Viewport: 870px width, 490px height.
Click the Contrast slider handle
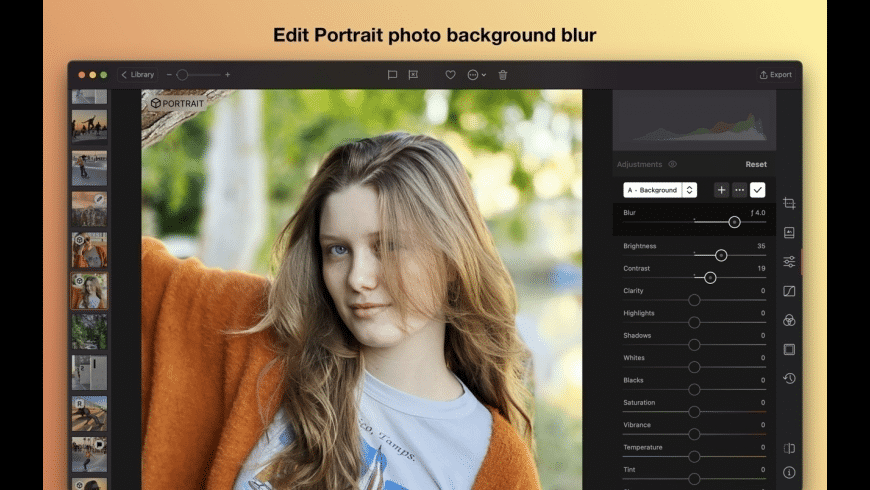[x=710, y=277]
